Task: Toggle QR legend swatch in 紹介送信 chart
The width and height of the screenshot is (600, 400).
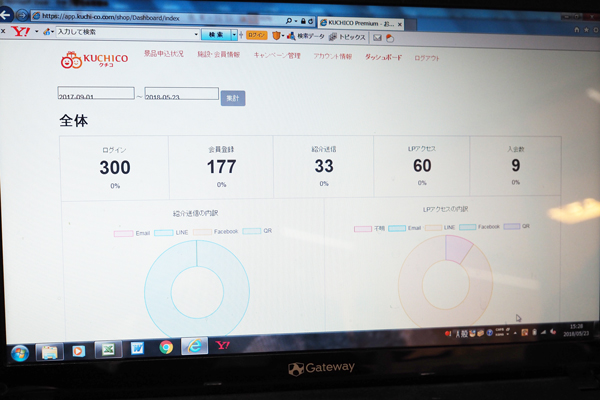Action: [x=252, y=231]
